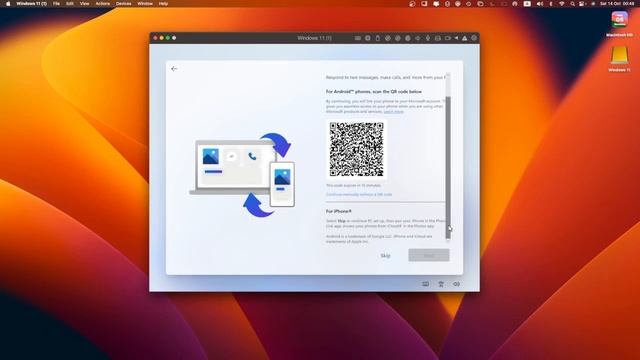
Task: Open the Windows 11 (1) application menu
Action: [x=32, y=4]
